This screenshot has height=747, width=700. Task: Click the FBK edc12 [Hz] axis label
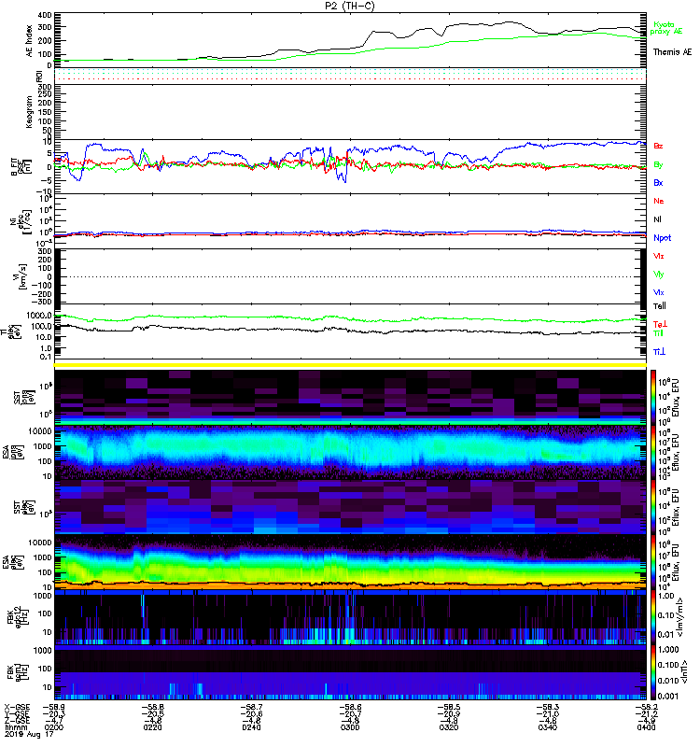click(18, 615)
